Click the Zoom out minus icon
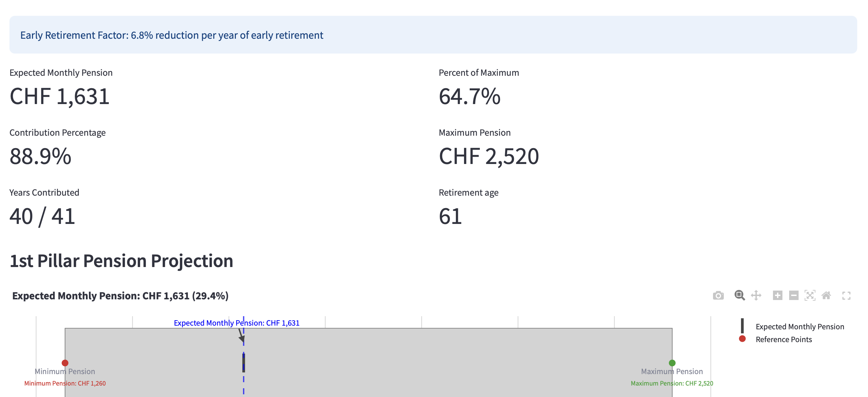The height and width of the screenshot is (397, 868). [794, 296]
